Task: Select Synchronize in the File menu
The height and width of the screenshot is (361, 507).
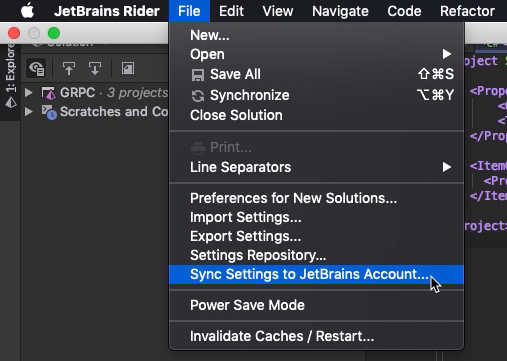Action: click(316, 95)
